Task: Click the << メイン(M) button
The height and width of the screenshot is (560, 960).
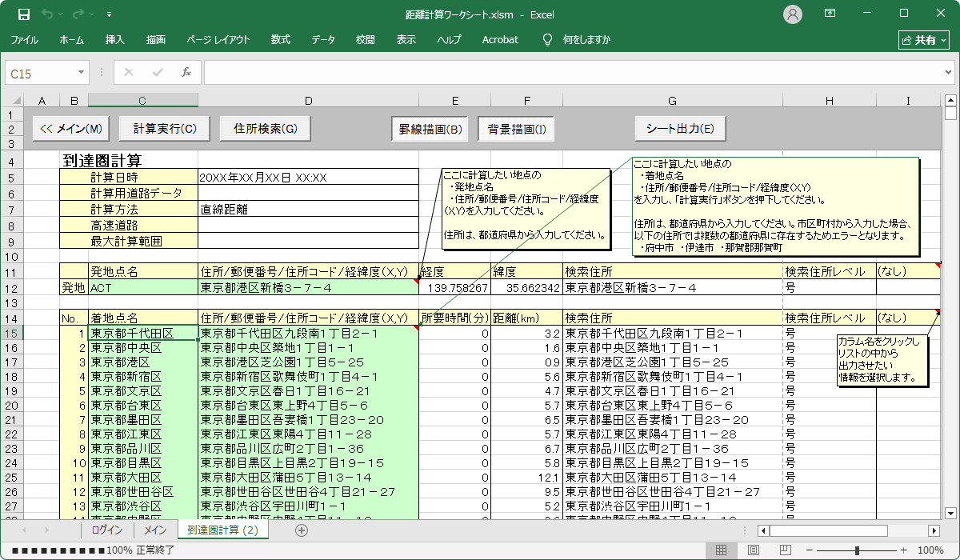Action: tap(71, 128)
